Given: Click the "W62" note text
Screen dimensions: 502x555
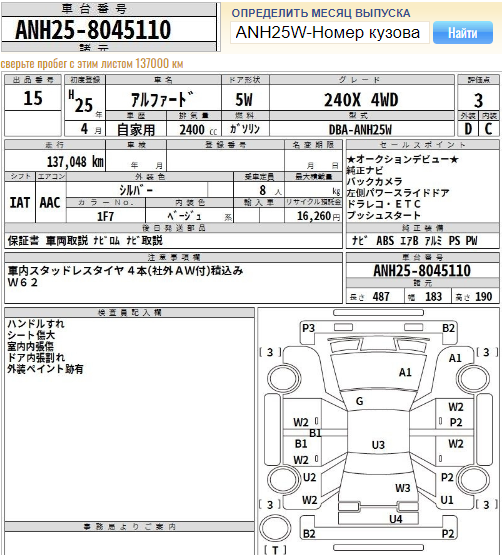Looking at the screenshot, I should point(22,282).
